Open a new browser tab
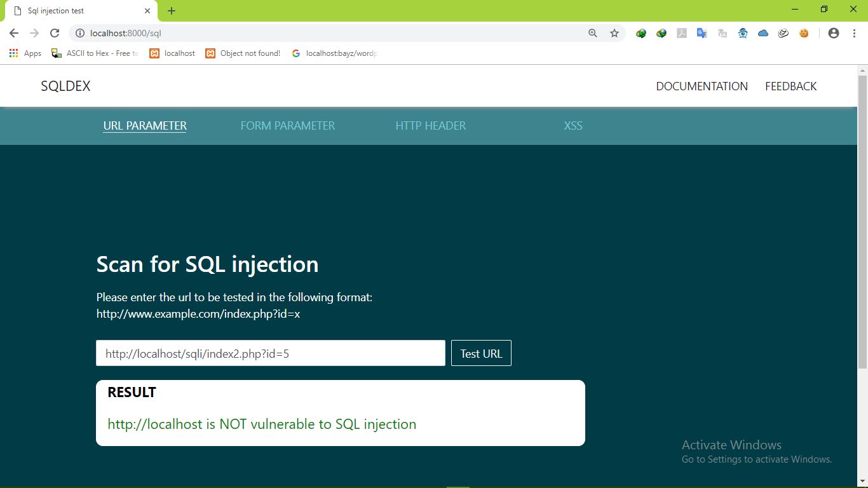The height and width of the screenshot is (488, 868). click(172, 11)
